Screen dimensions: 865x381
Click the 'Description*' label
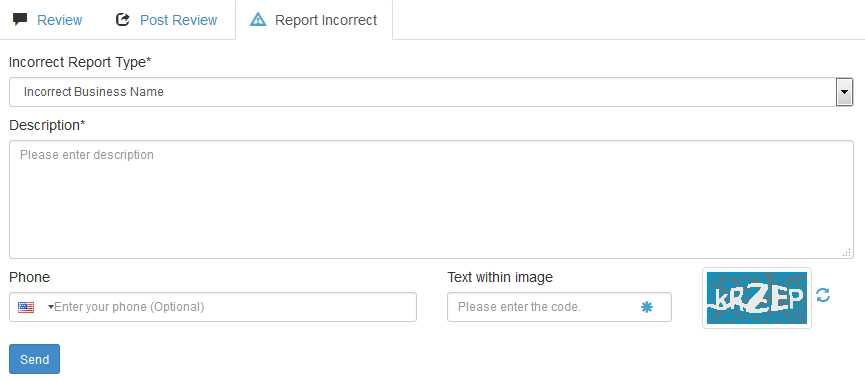[x=47, y=126]
